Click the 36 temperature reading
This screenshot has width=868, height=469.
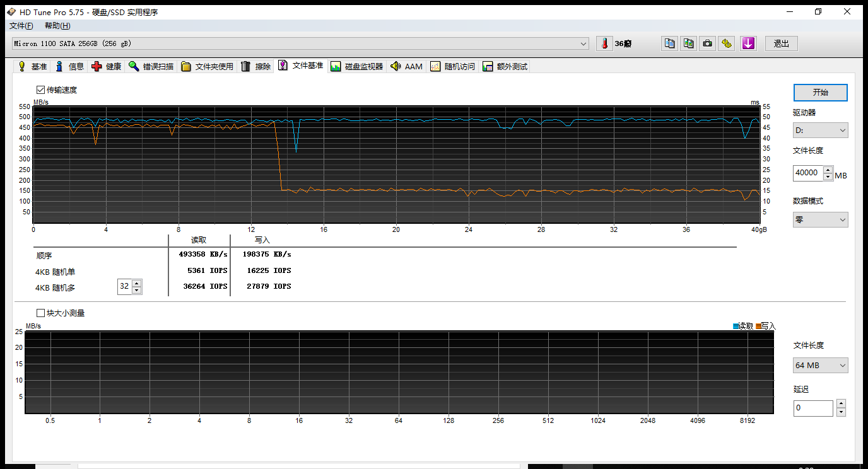(623, 44)
